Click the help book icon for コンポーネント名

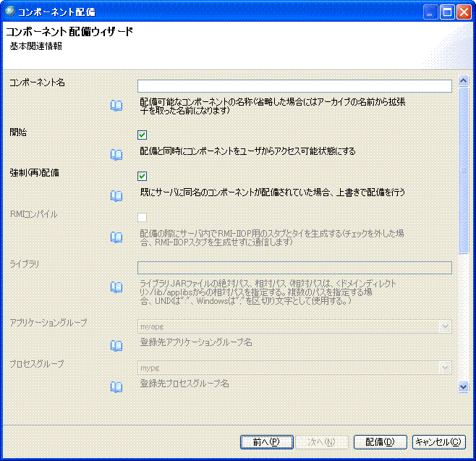(x=116, y=106)
